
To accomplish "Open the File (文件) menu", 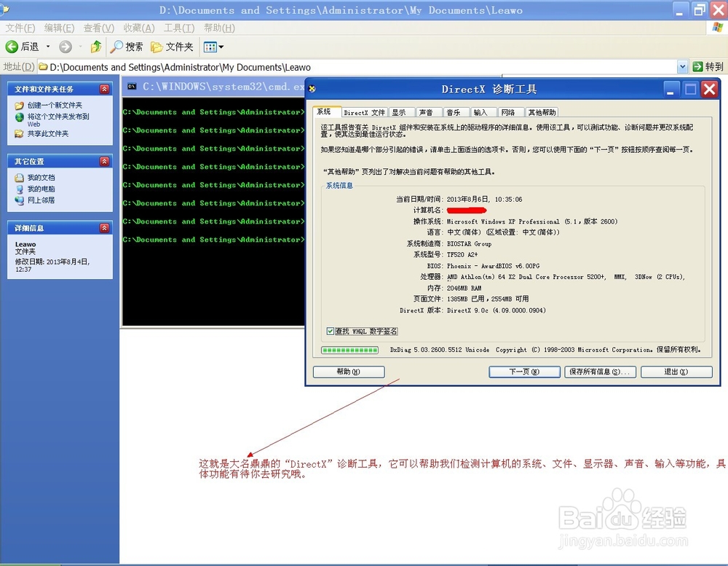I will (20, 28).
